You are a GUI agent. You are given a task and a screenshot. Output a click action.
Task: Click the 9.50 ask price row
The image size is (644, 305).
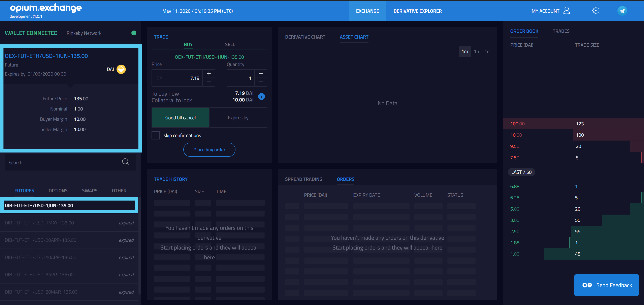(x=573, y=146)
